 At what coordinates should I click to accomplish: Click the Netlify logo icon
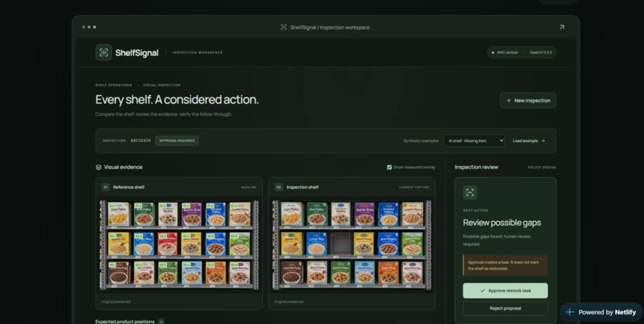click(x=570, y=312)
